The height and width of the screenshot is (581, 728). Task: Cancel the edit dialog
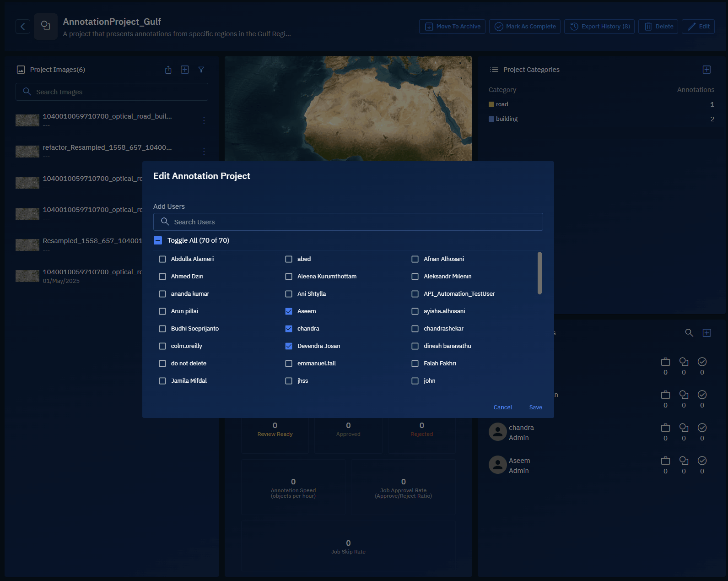pyautogui.click(x=502, y=407)
